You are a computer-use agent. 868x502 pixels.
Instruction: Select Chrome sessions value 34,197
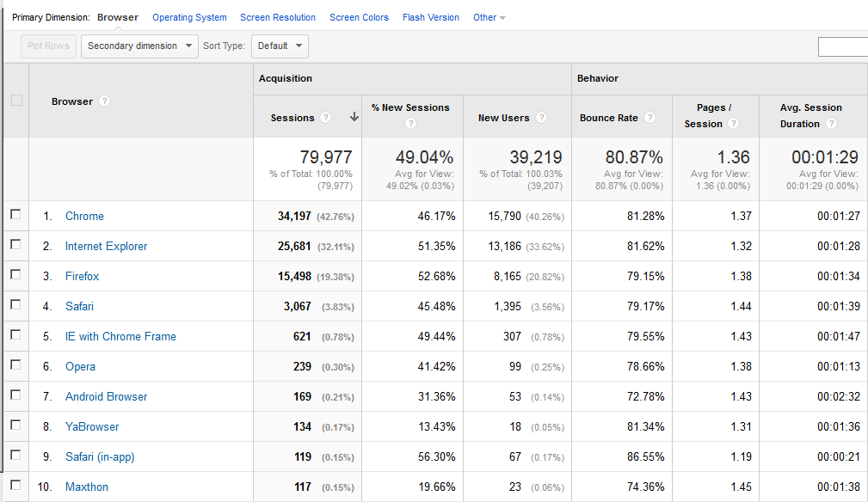pos(294,216)
